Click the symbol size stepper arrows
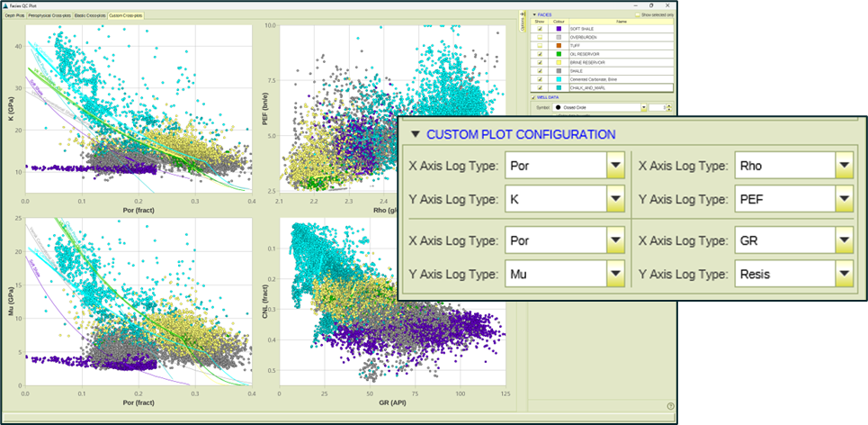This screenshot has height=425, width=868. coord(668,107)
